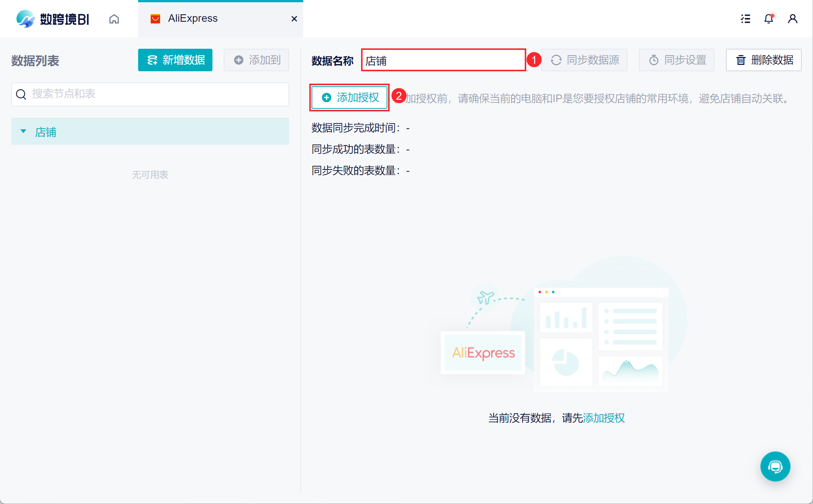Viewport: 813px width, 504px height.
Task: Click the search magnifier icon
Action: 21,94
